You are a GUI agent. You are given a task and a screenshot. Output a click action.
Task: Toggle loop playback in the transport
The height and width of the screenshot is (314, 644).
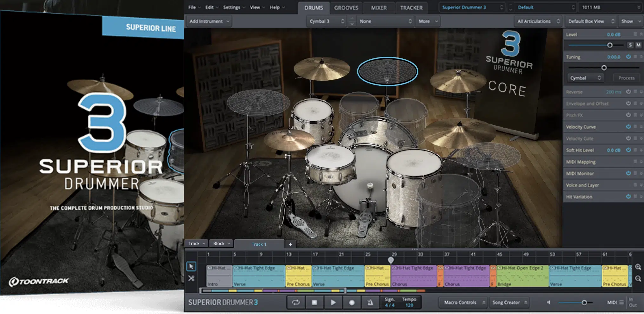pyautogui.click(x=296, y=302)
